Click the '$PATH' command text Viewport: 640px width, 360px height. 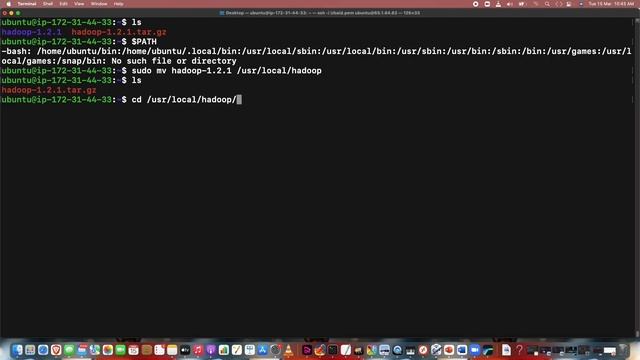pyautogui.click(x=144, y=42)
